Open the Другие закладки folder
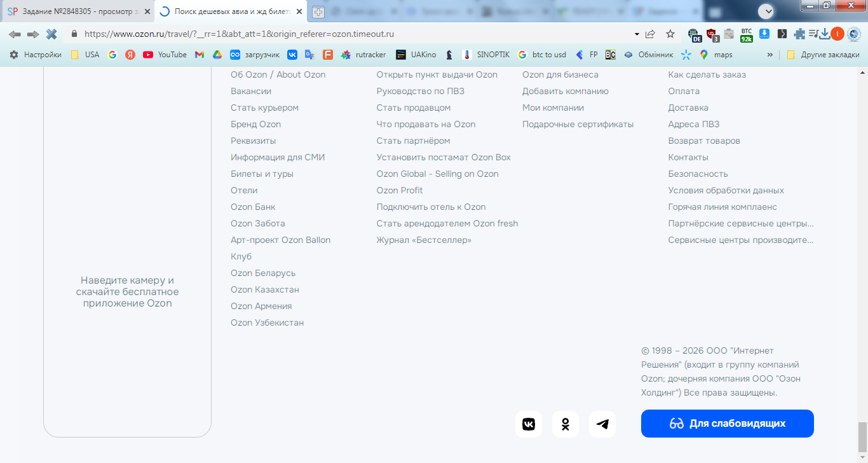Viewport: 868px width, 463px height. point(823,55)
